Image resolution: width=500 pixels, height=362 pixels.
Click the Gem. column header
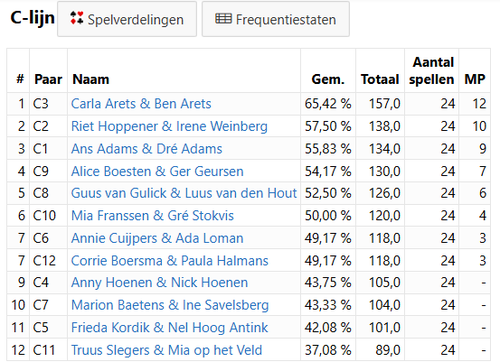click(328, 79)
